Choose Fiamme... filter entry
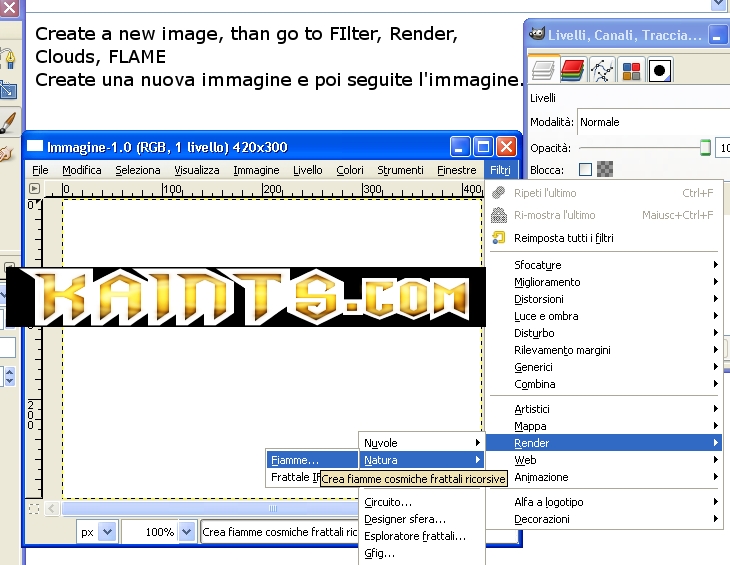Screen dimensions: 730x565 point(312,460)
